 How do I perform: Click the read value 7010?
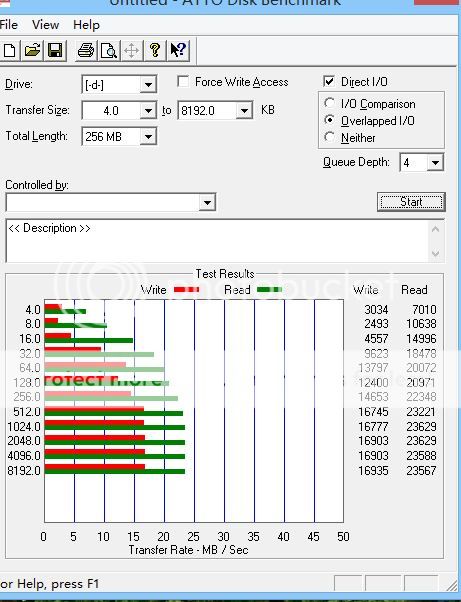tap(424, 309)
